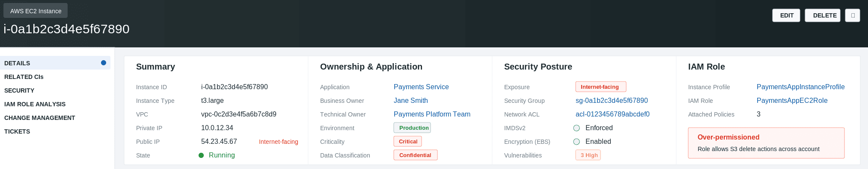Viewport: 868px width, 169px height.
Task: Click the Technical Owner label
Action: click(343, 114)
